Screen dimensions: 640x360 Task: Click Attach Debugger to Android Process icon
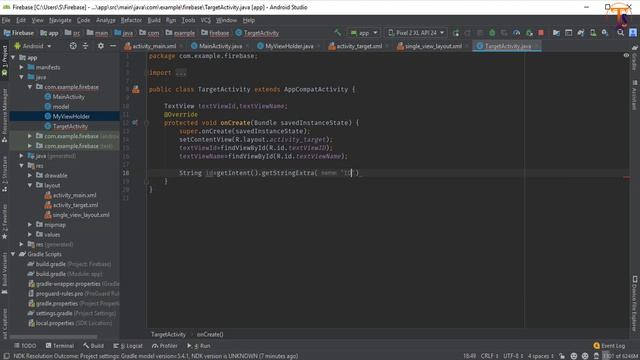529,33
